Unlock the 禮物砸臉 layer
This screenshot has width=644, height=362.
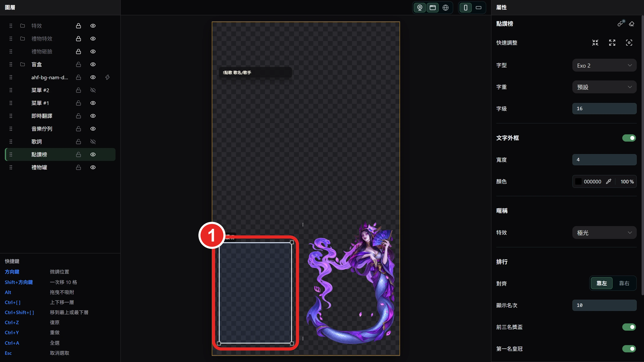78,51
